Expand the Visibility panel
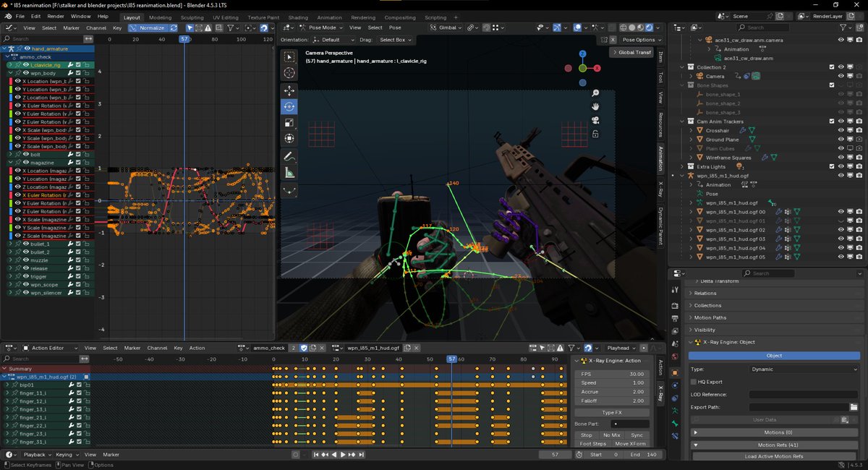 [773, 330]
